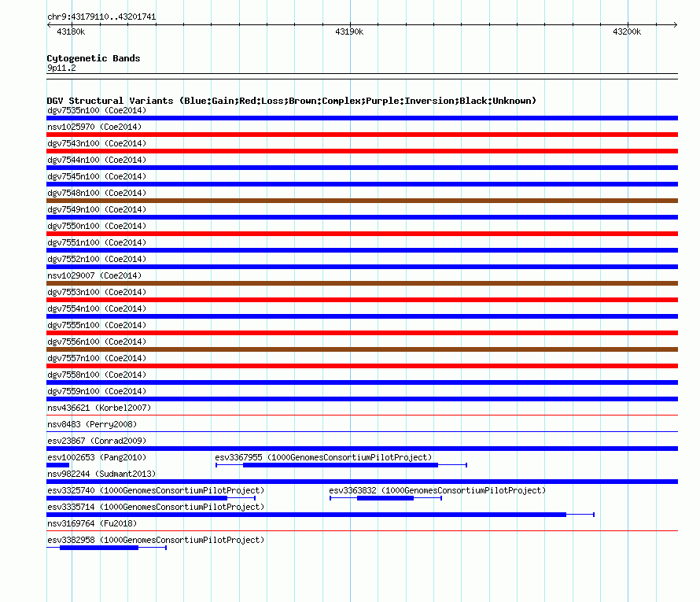Select the esv1002653 (Pang2010) label

tap(97, 457)
